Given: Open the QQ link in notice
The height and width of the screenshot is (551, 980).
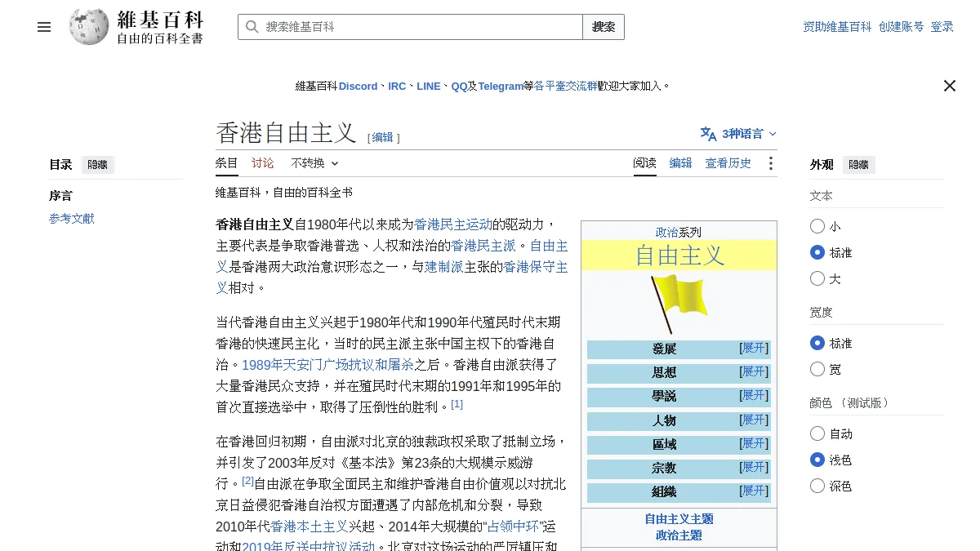Looking at the screenshot, I should pyautogui.click(x=459, y=86).
